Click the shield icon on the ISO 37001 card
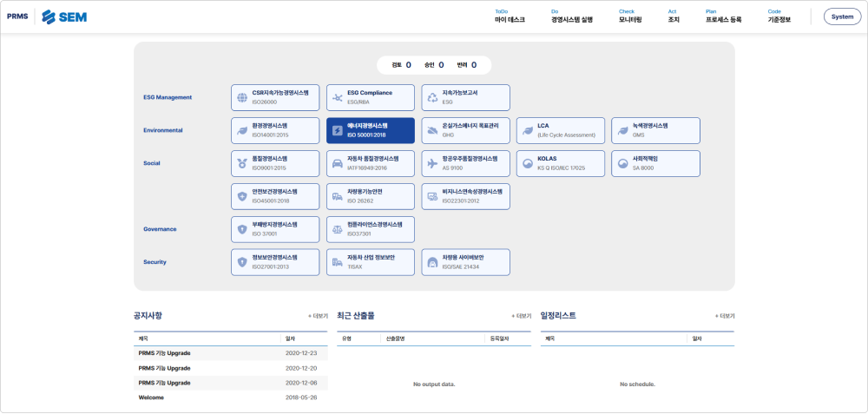This screenshot has width=868, height=414. click(242, 230)
